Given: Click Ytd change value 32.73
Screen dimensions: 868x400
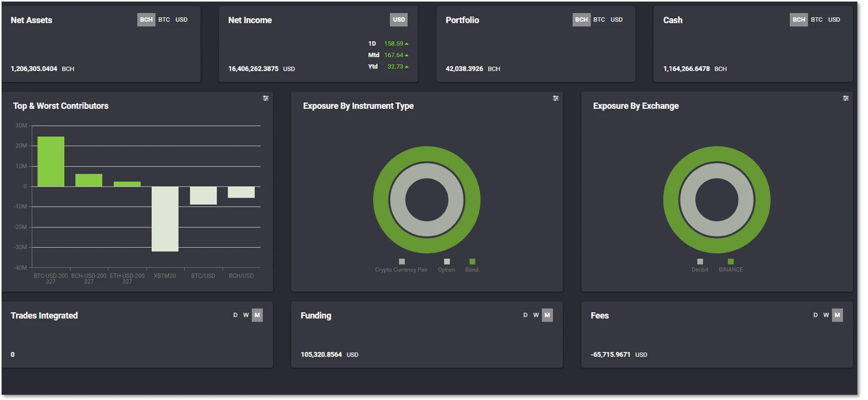Looking at the screenshot, I should pos(395,66).
